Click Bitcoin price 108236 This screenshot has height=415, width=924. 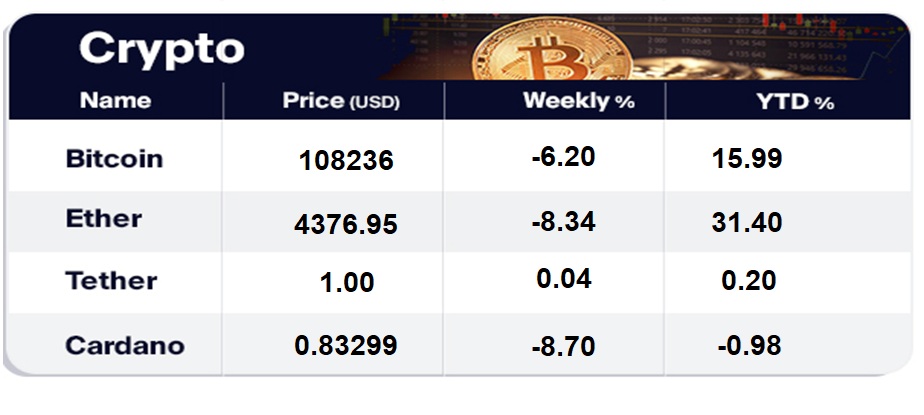point(346,161)
